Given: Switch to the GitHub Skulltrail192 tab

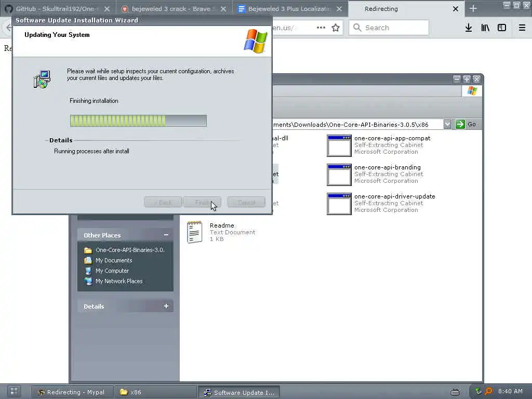Looking at the screenshot, I should pos(58,9).
